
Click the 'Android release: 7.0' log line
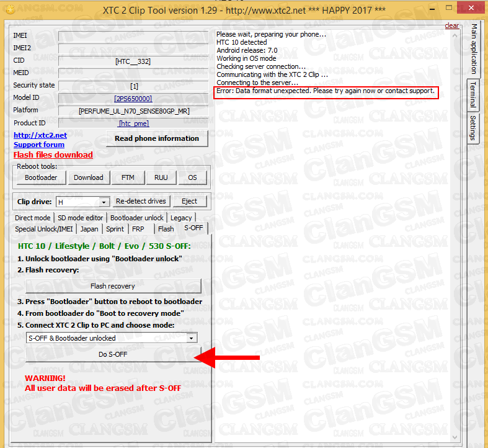(247, 50)
